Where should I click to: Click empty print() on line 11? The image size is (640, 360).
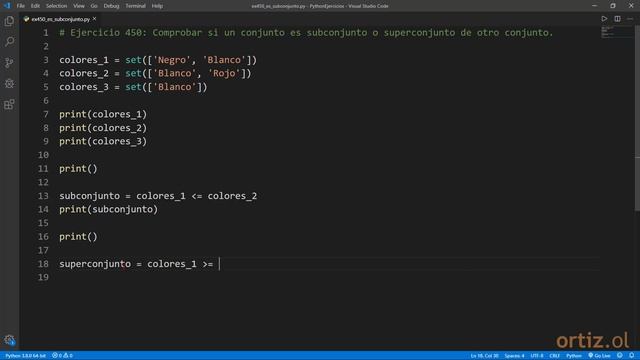pyautogui.click(x=78, y=169)
